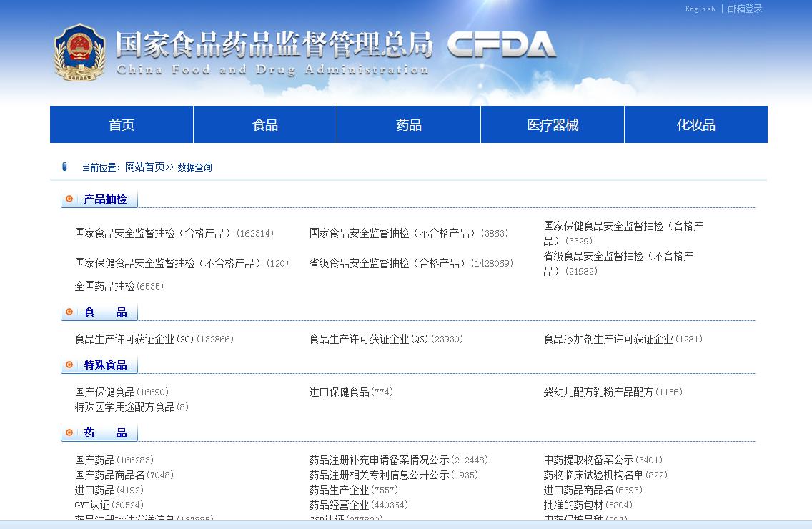The width and height of the screenshot is (812, 529).
Task: Open 药物临床试验机构名单 (822)
Action: pyautogui.click(x=605, y=475)
